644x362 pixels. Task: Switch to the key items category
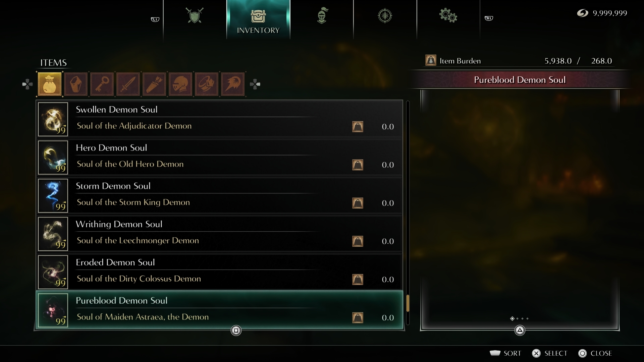[102, 84]
